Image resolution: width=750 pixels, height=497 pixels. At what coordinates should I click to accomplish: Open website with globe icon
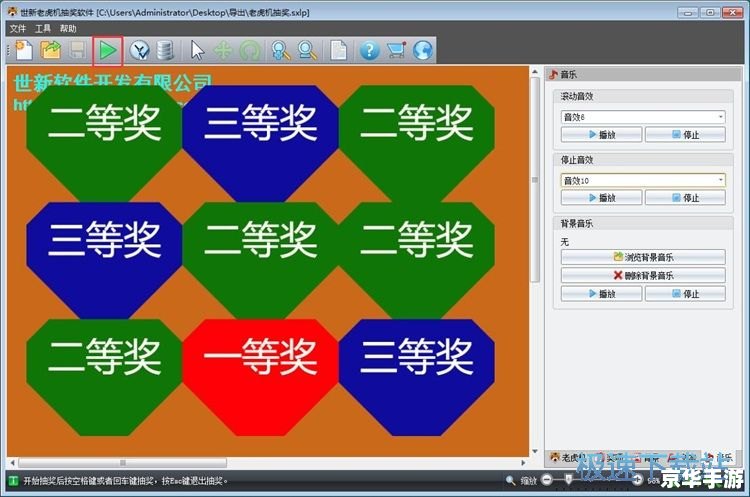[x=423, y=50]
